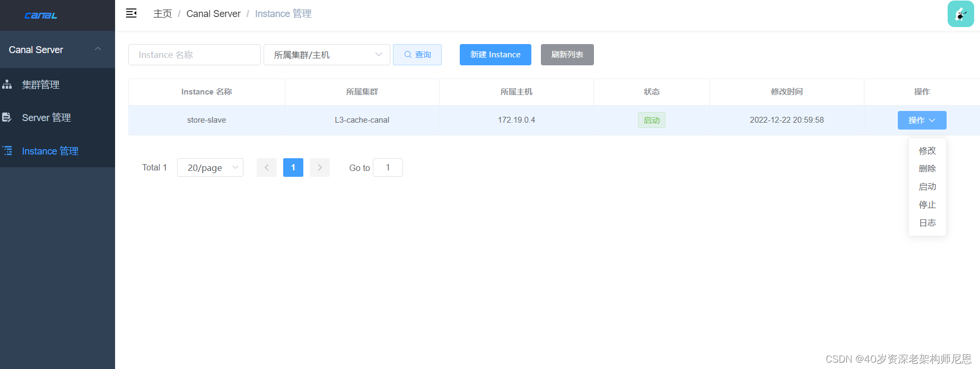Select page 1 in the pagination
This screenshot has width=980, height=369.
click(293, 167)
